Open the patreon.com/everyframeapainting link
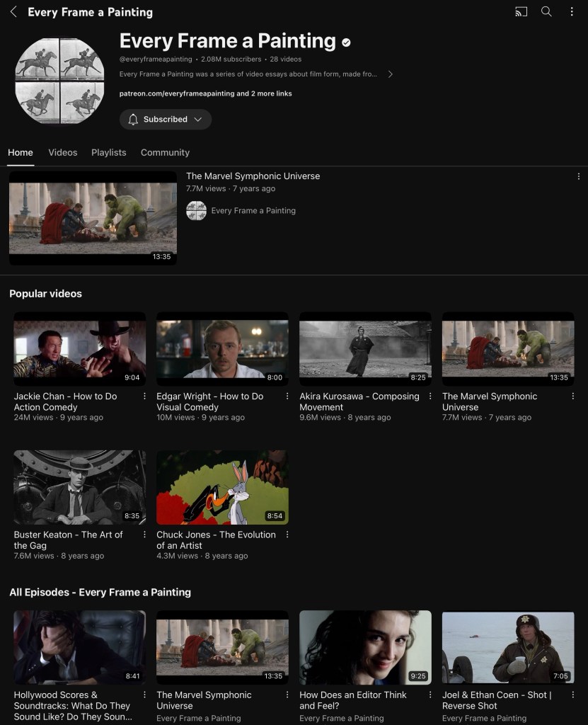The height and width of the screenshot is (725, 588). pyautogui.click(x=177, y=93)
